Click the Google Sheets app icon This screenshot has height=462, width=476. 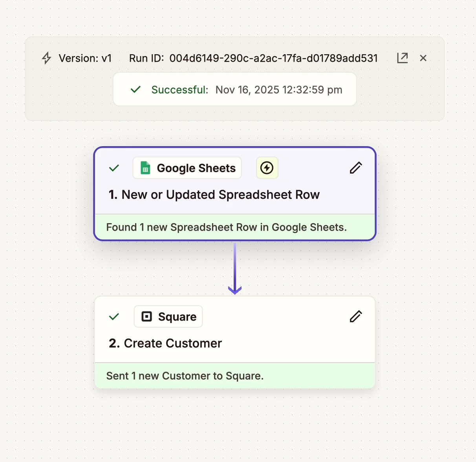[x=145, y=168]
